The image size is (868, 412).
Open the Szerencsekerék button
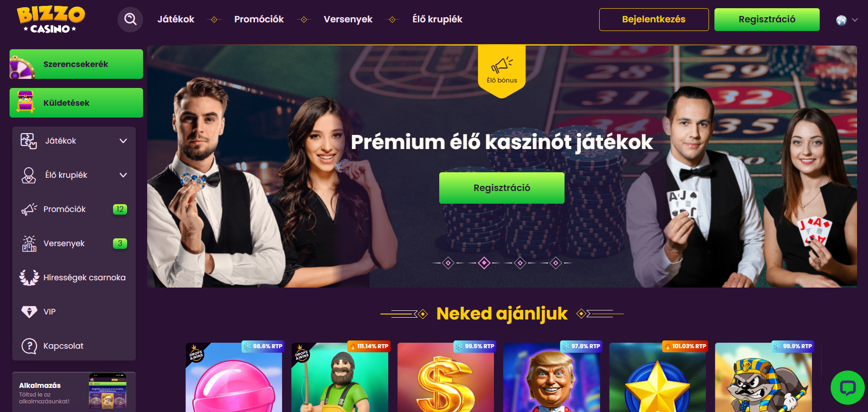click(76, 64)
